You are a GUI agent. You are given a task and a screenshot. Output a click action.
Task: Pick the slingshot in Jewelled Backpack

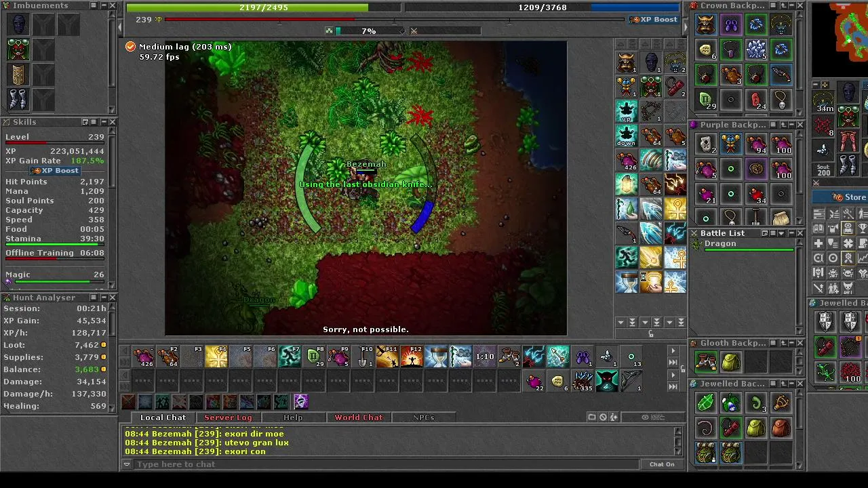(x=781, y=403)
